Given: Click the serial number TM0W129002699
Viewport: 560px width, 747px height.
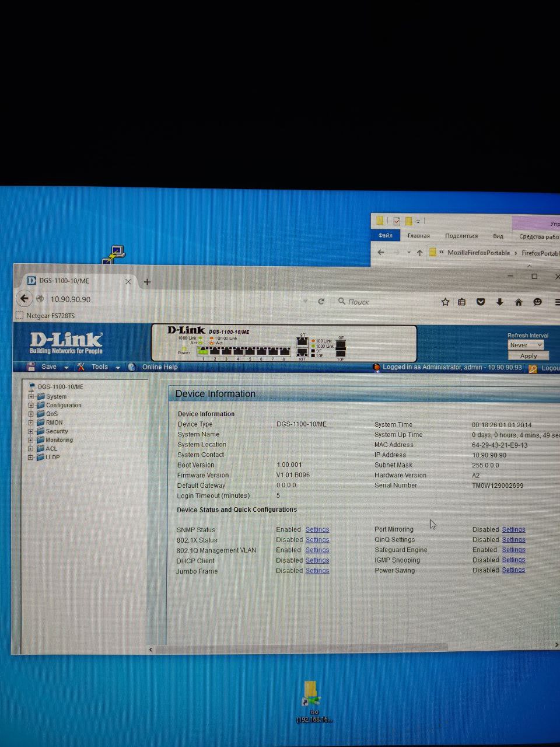Looking at the screenshot, I should [498, 485].
